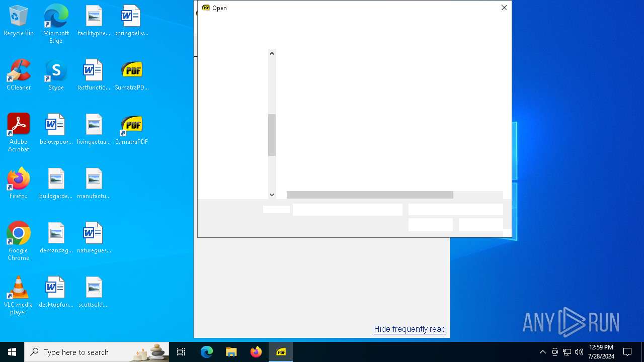
Task: Click Hide frequently read link
Action: 410,329
